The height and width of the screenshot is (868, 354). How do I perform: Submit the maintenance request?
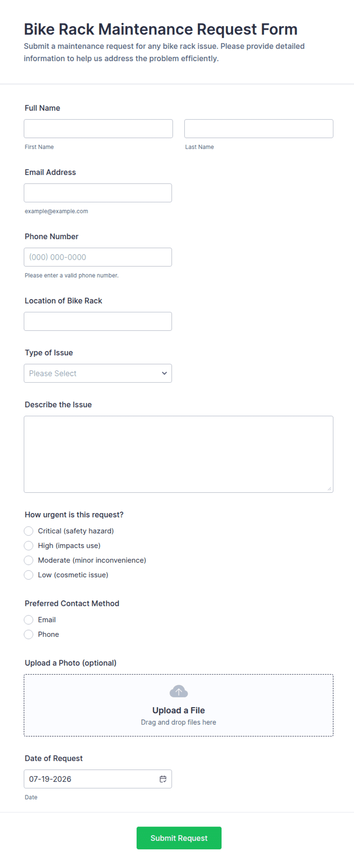pos(179,838)
